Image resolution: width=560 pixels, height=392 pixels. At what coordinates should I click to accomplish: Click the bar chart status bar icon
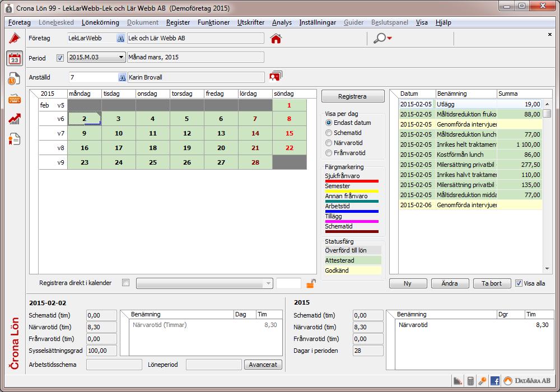click(458, 381)
